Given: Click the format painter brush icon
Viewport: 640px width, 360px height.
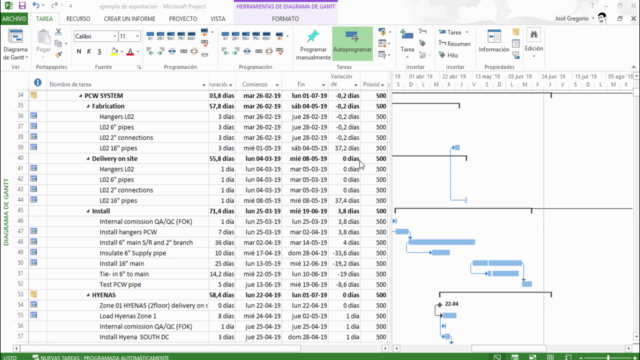Looking at the screenshot, I should point(58,54).
